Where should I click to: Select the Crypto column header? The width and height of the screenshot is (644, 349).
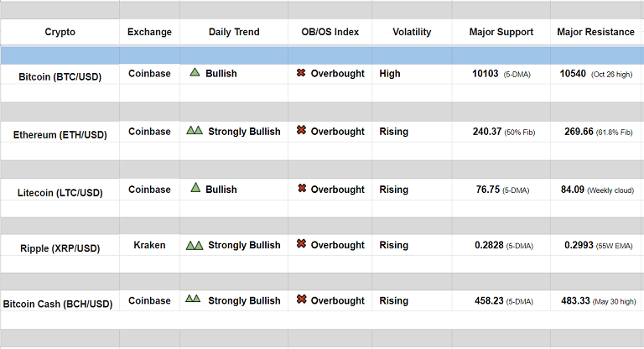point(60,32)
